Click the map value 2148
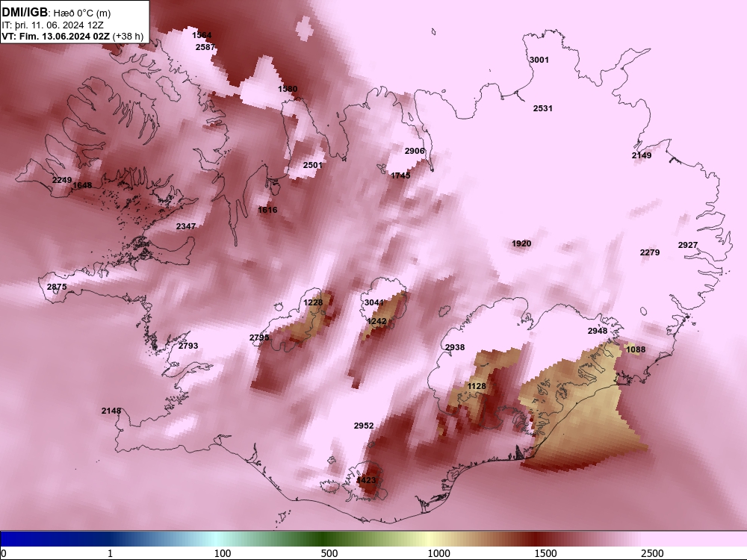The image size is (747, 560). 111,411
